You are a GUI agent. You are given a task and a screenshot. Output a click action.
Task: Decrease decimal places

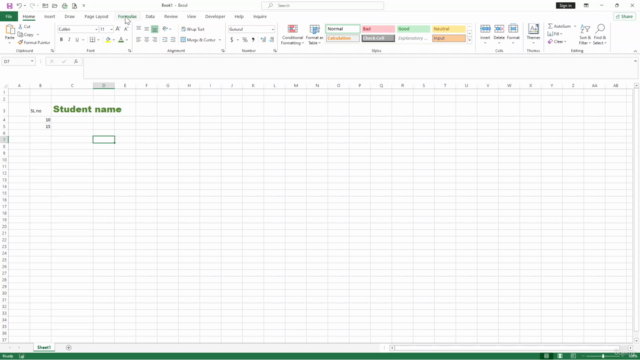coord(271,40)
